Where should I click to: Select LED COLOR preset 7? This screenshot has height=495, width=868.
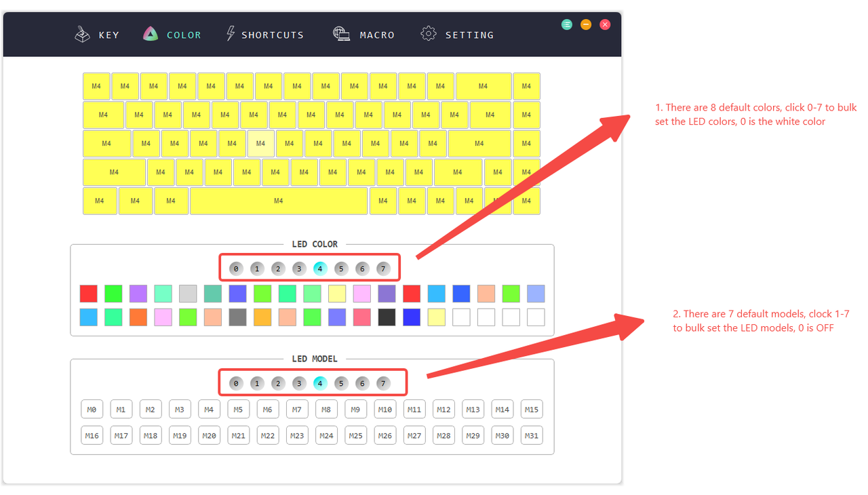383,269
